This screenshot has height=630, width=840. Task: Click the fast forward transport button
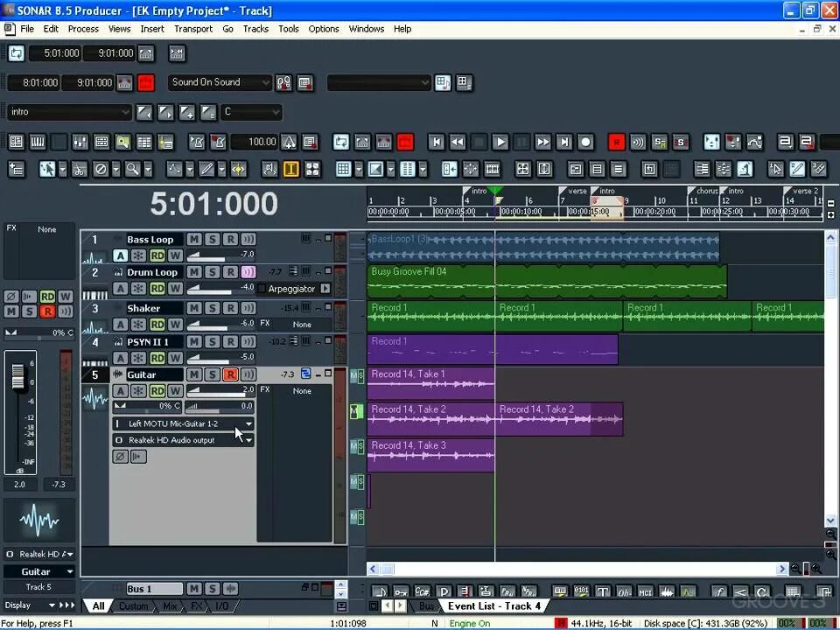tap(542, 142)
